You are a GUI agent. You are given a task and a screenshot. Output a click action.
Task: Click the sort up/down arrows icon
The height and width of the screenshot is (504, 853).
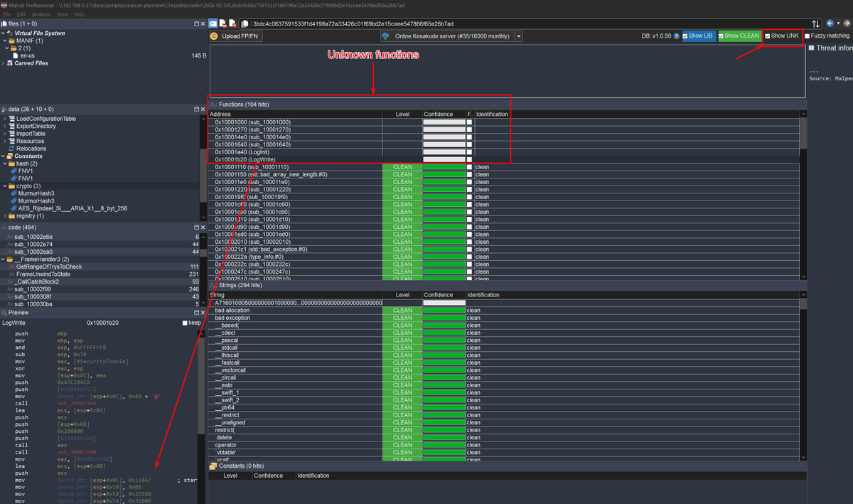816,23
